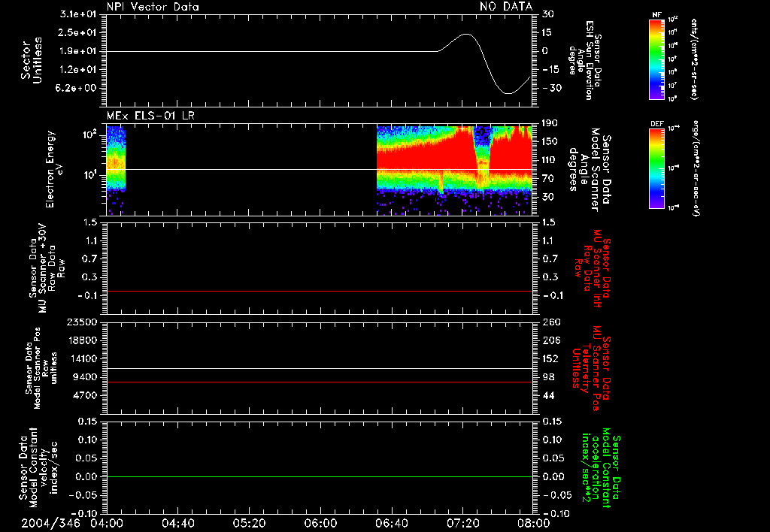Viewport: 770px width, 532px height.
Task: Select green 'Model Constant acceleration' axis title
Action: (601, 467)
